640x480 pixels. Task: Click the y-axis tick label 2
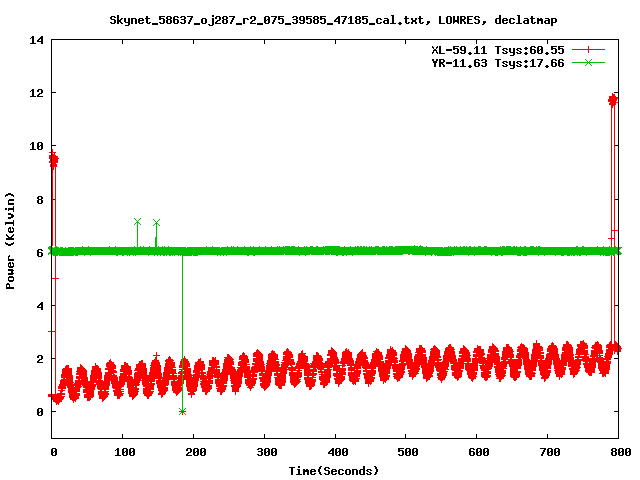point(40,359)
